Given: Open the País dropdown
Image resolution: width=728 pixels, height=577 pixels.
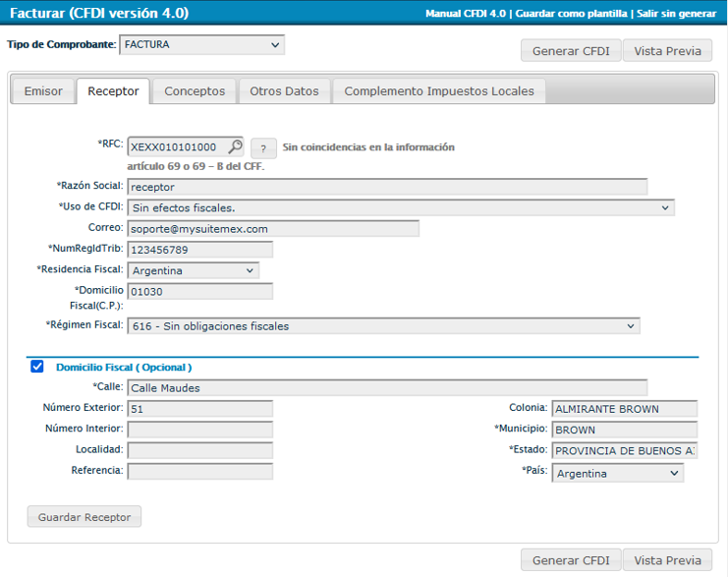Looking at the screenshot, I should coord(617,473).
